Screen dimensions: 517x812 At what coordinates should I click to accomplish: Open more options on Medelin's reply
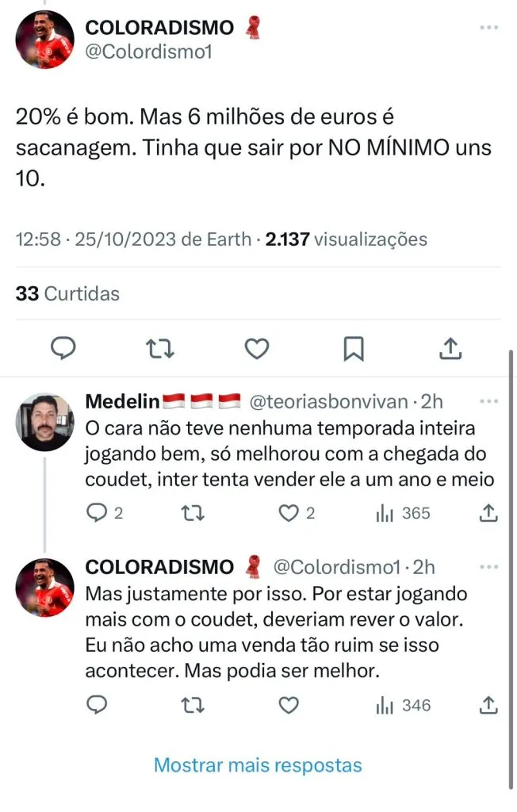(x=489, y=401)
